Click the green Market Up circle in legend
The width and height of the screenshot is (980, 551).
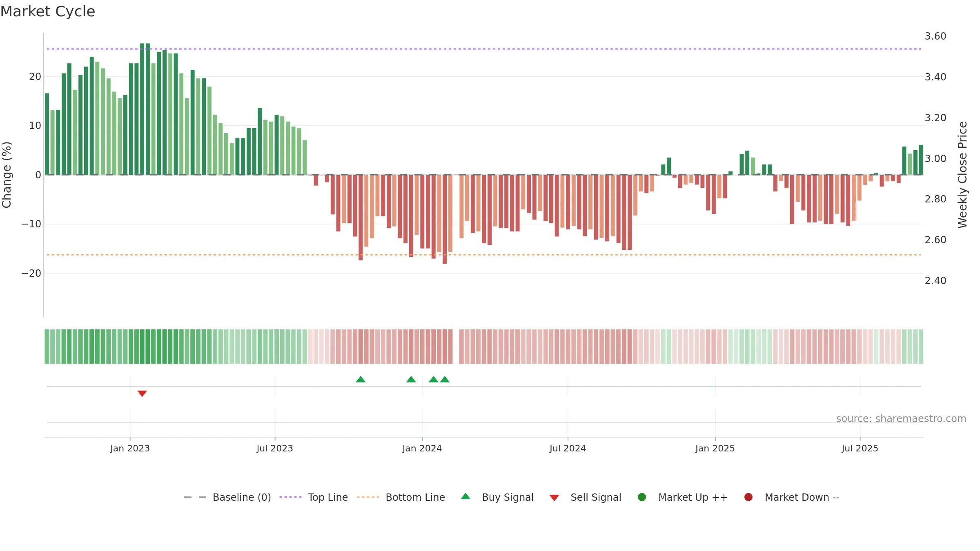pyautogui.click(x=642, y=497)
